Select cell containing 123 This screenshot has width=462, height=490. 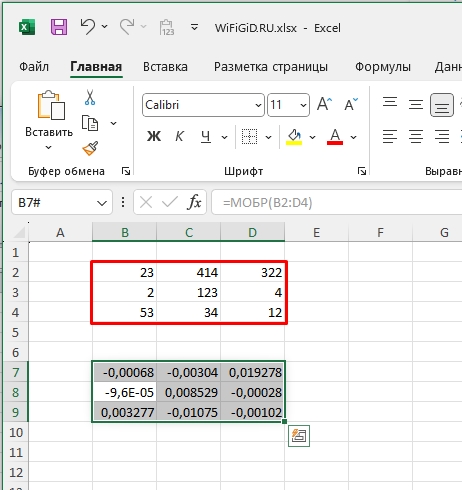pyautogui.click(x=188, y=292)
